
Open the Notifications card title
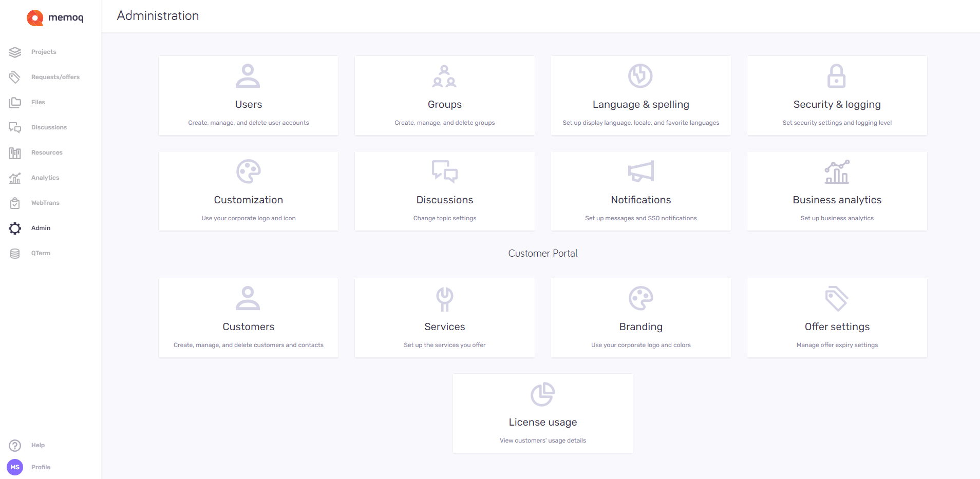click(x=641, y=200)
